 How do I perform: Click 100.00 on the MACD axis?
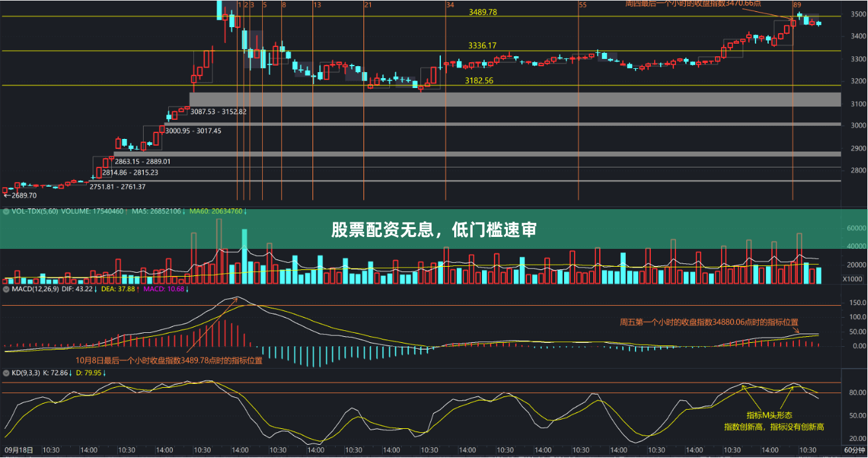858,317
